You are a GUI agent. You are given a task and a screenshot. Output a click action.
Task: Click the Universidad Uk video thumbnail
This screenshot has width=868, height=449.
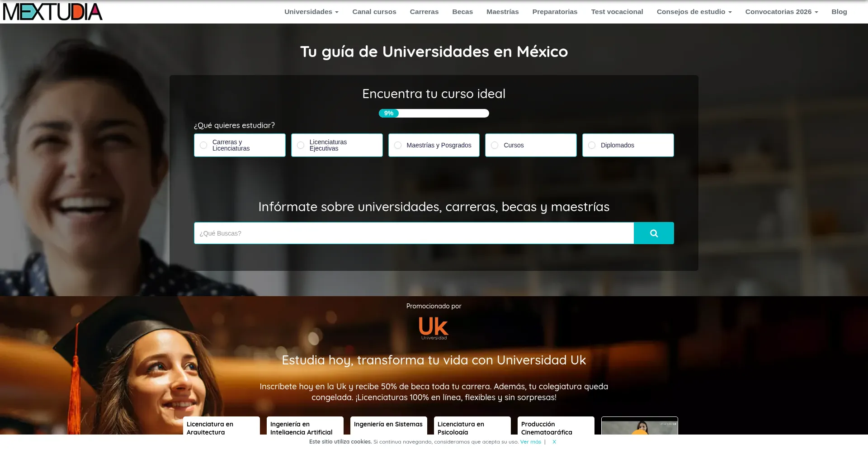tap(640, 426)
